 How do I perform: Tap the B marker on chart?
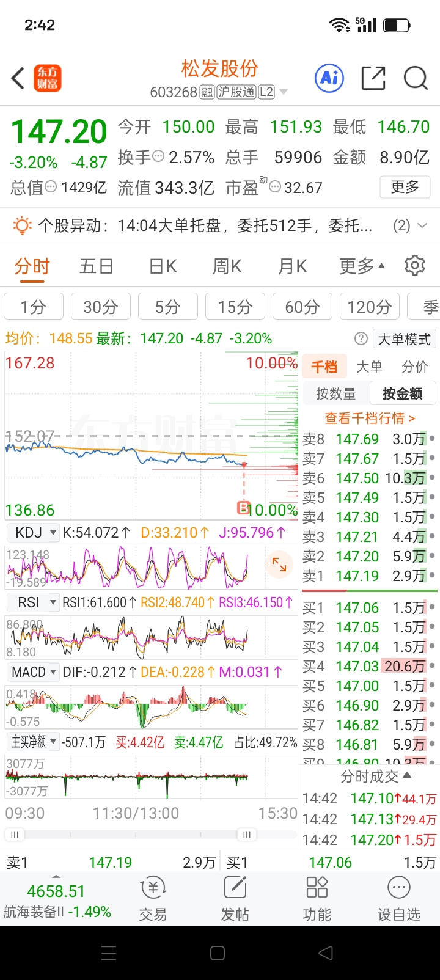coord(243,508)
